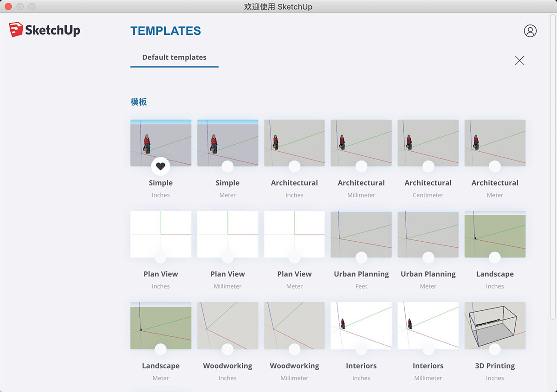
Task: Open the user account profile icon
Action: (530, 31)
